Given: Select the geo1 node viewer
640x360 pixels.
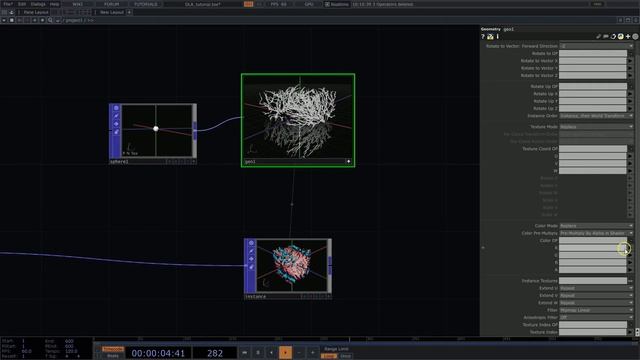Looking at the screenshot, I should coord(298,117).
